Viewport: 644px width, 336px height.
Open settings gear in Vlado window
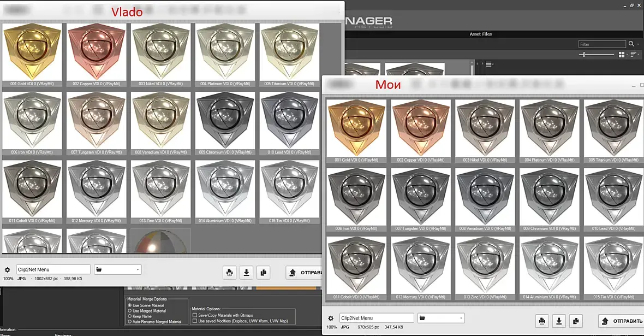[x=8, y=270]
